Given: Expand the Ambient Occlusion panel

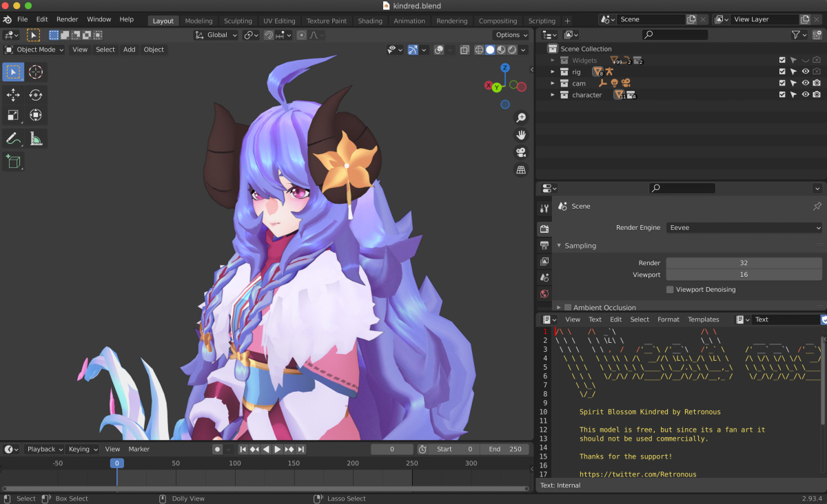Looking at the screenshot, I should (x=559, y=307).
